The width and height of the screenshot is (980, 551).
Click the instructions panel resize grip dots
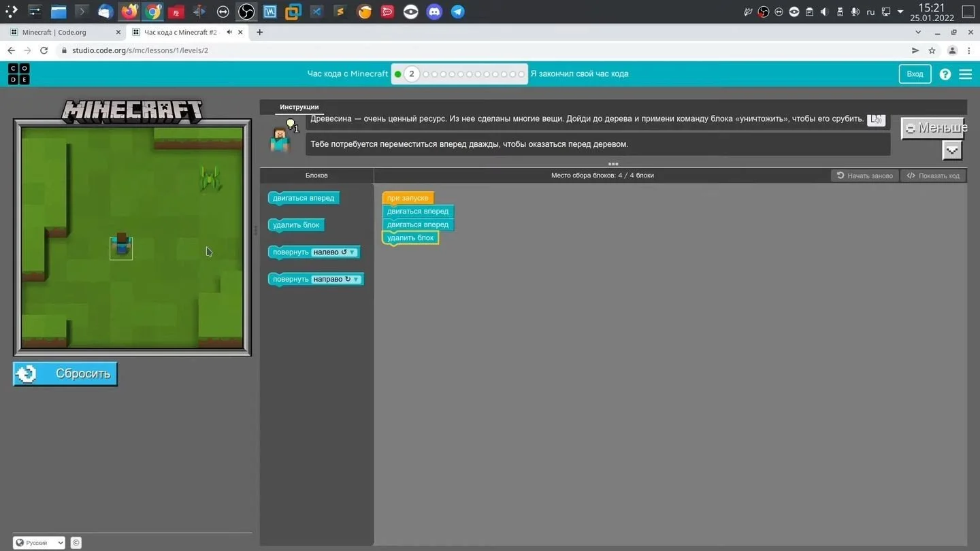point(613,164)
